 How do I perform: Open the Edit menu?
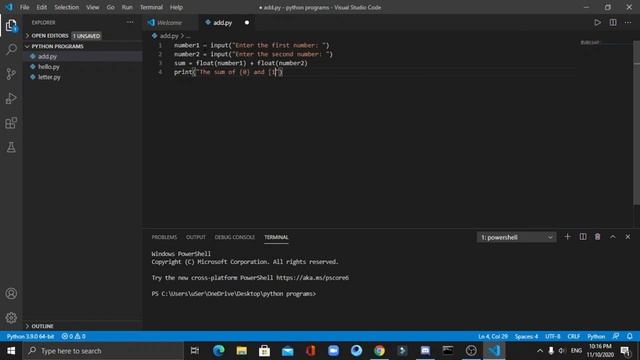click(41, 7)
